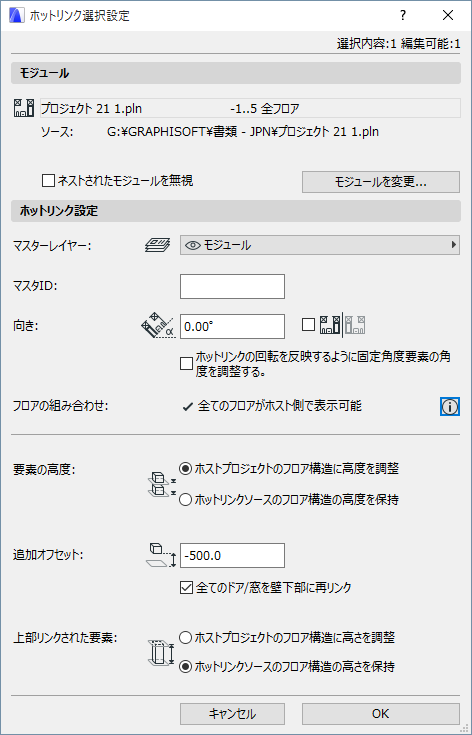Click the orientation angle icon
This screenshot has height=735, width=472.
tap(157, 326)
